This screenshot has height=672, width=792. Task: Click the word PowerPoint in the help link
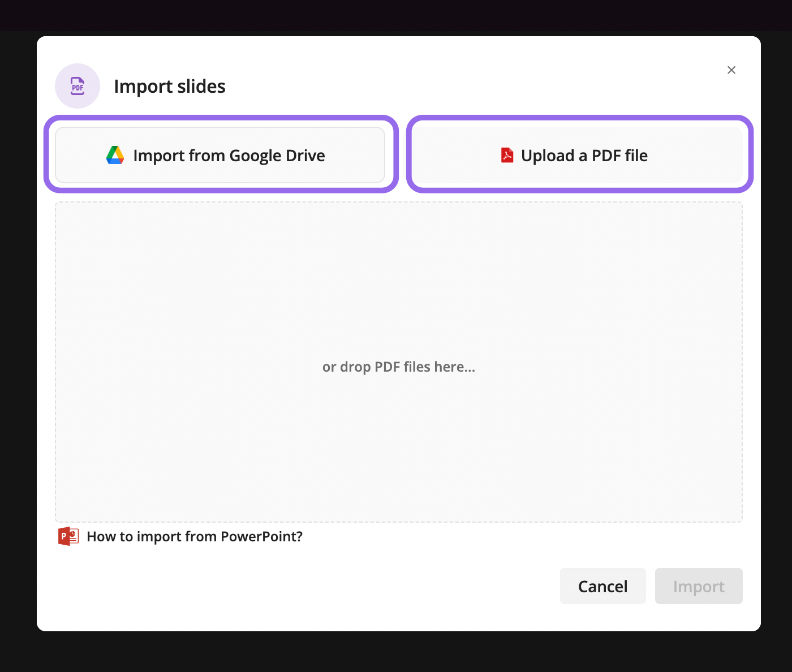261,536
